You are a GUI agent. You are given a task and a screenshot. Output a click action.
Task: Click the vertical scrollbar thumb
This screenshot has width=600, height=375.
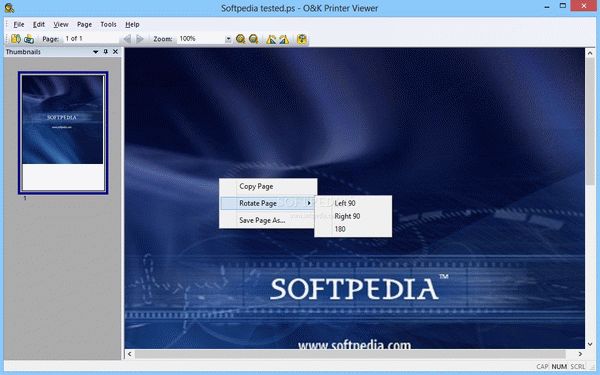coord(590,122)
